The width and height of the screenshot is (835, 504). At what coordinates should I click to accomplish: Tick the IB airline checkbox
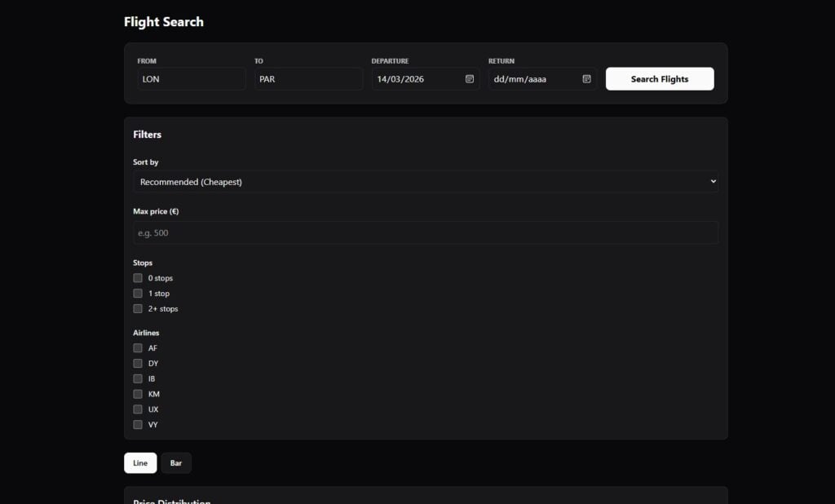coord(138,378)
